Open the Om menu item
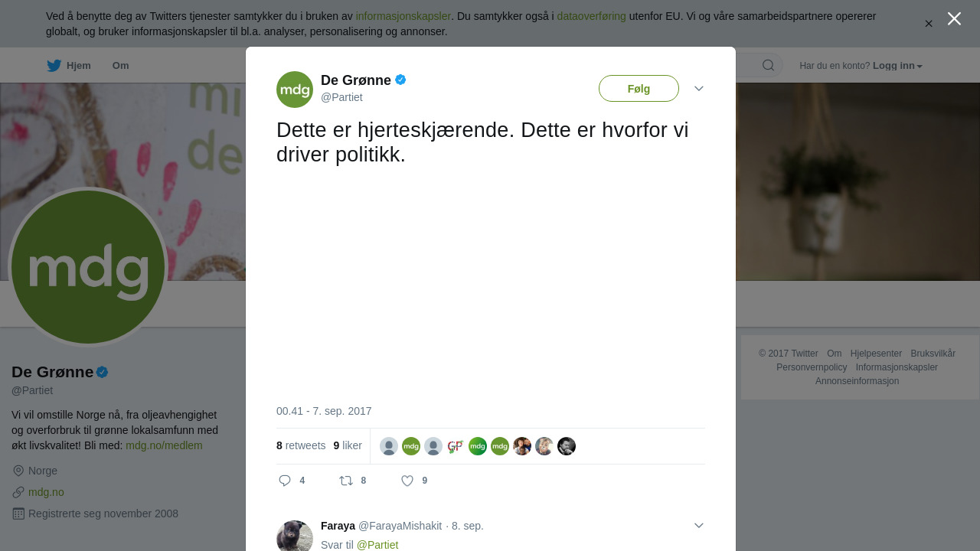Viewport: 980px width, 551px height. (120, 66)
